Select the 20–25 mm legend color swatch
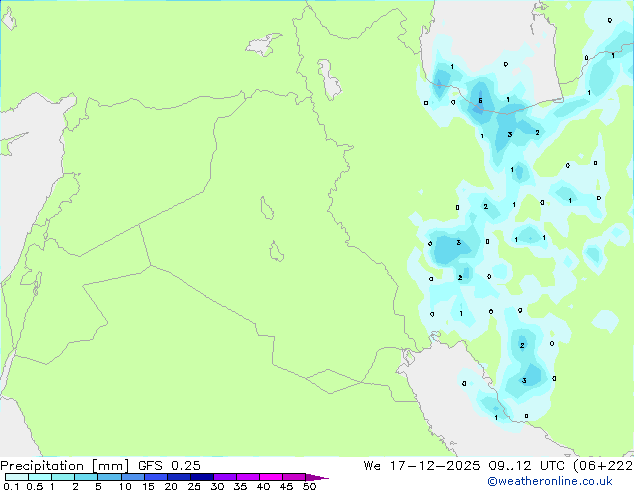Screen dimensions: 634x490 [179, 477]
